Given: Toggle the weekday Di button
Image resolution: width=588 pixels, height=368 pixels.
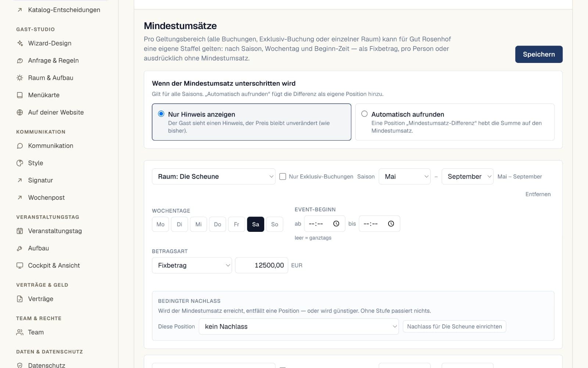Looking at the screenshot, I should click(179, 224).
